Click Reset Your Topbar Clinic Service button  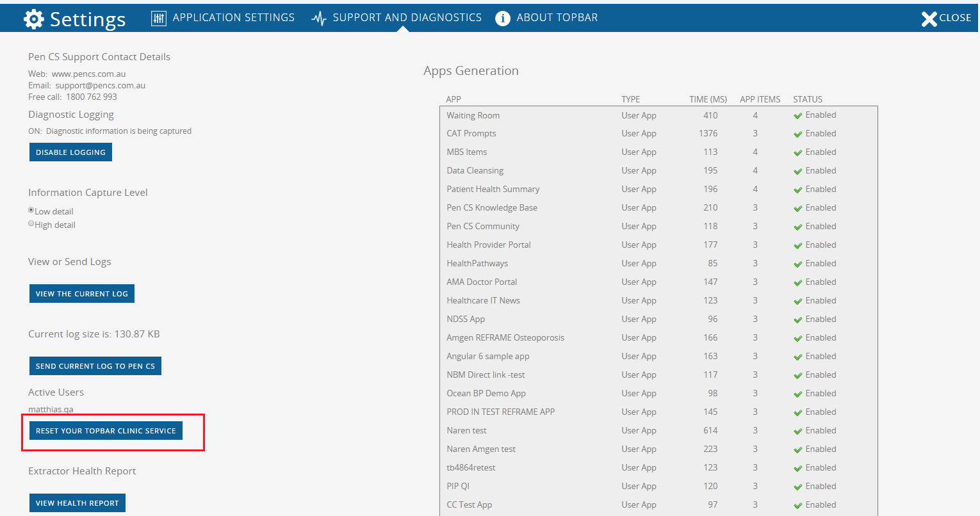[x=106, y=431]
